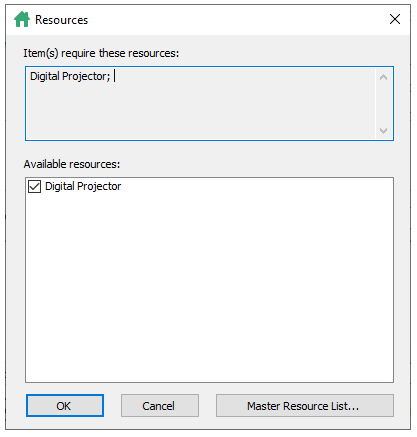
Task: Select the Digital Projector list item label
Action: click(x=83, y=186)
